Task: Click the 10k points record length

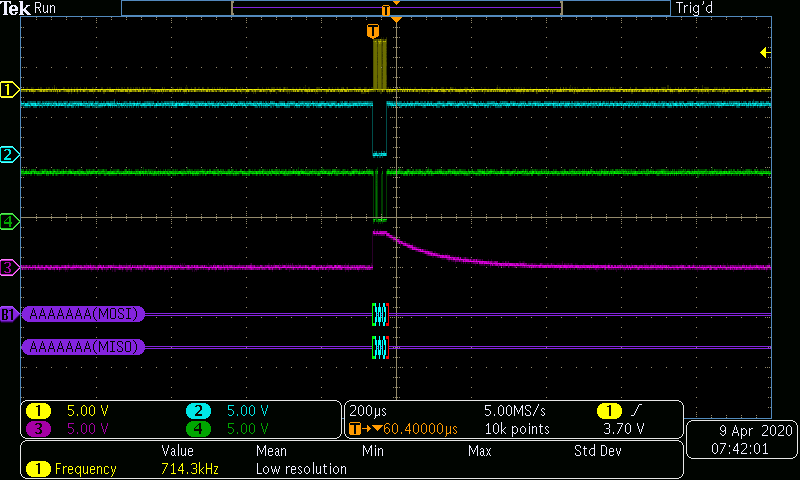Action: tap(517, 428)
